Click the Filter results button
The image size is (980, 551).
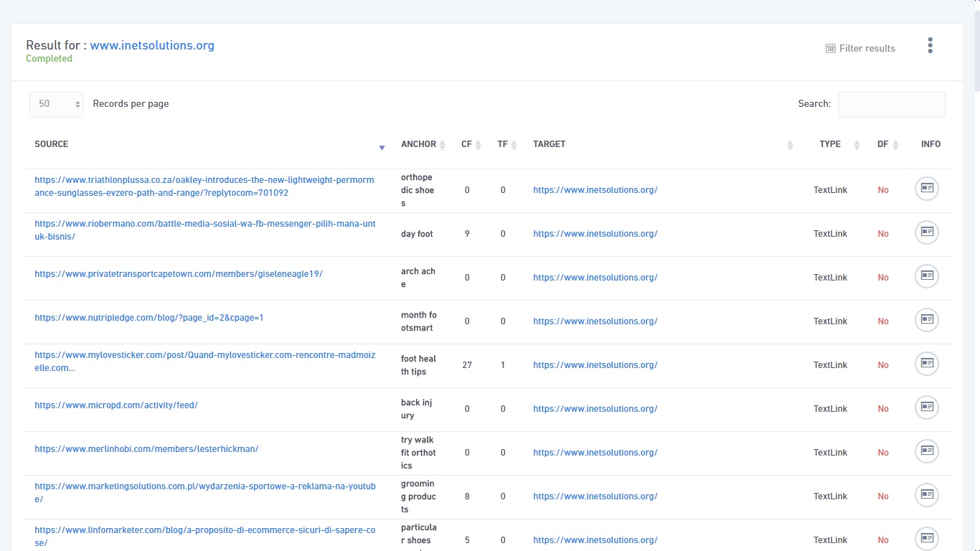(x=860, y=48)
